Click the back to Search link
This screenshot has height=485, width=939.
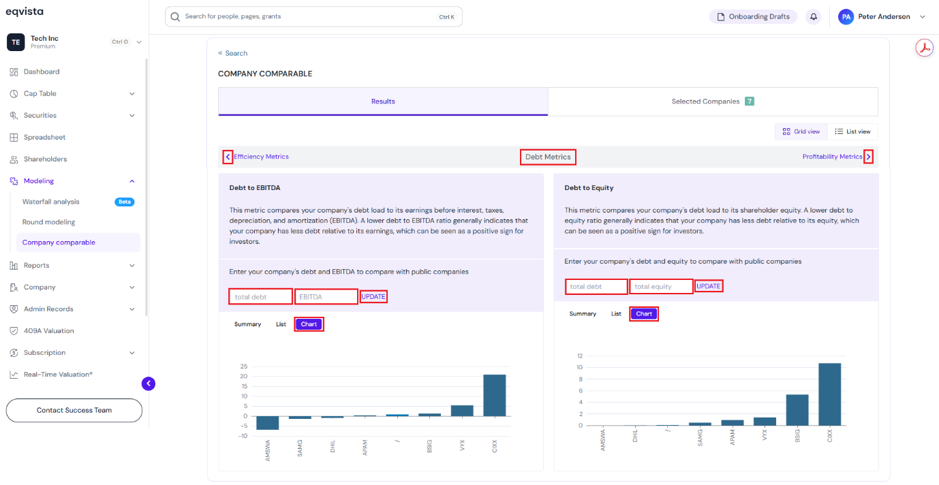[x=232, y=53]
